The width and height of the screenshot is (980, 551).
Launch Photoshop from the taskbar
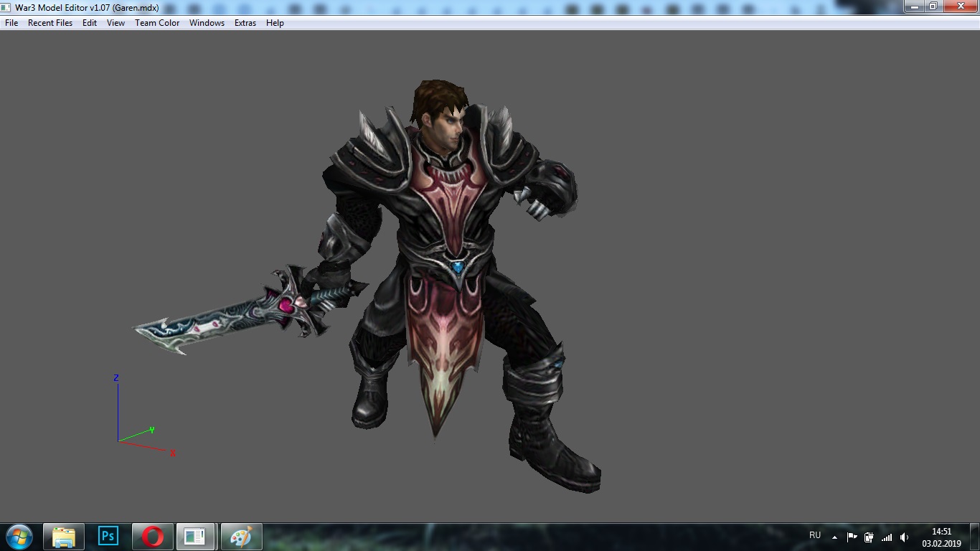pos(108,537)
